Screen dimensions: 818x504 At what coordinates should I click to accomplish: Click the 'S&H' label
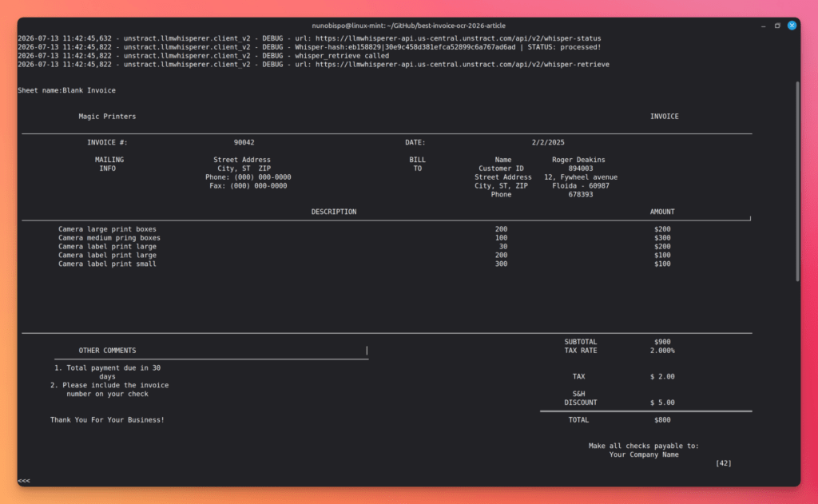point(578,394)
